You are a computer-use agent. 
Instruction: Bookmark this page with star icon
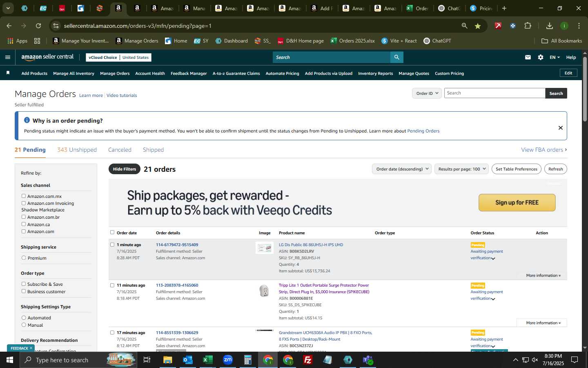pyautogui.click(x=477, y=26)
